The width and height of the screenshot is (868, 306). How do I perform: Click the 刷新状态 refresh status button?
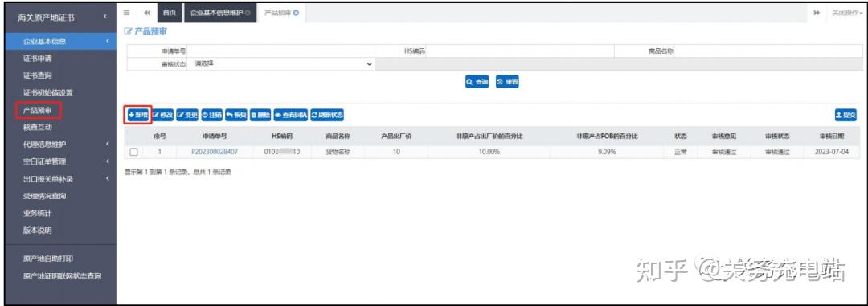point(327,115)
